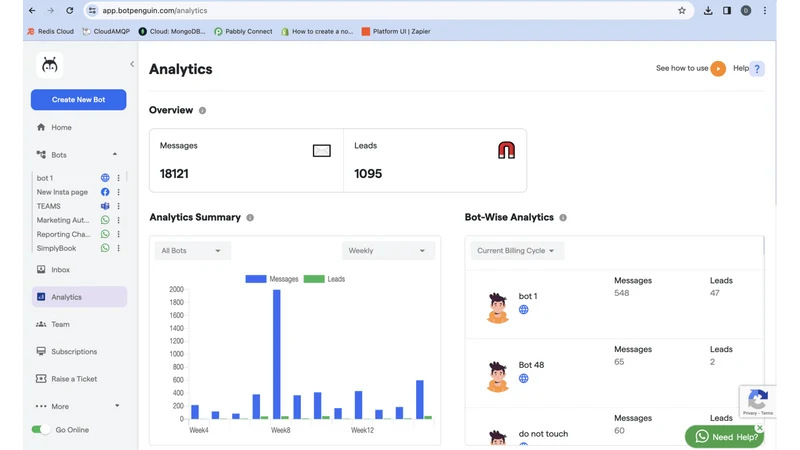This screenshot has height=450, width=800.
Task: Click the Overview info icon
Action: click(203, 111)
